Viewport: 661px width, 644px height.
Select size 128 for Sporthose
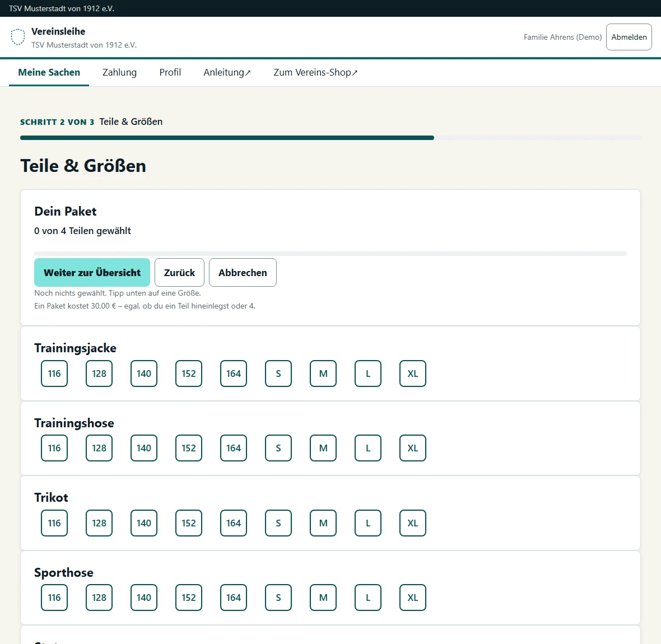[x=99, y=598]
